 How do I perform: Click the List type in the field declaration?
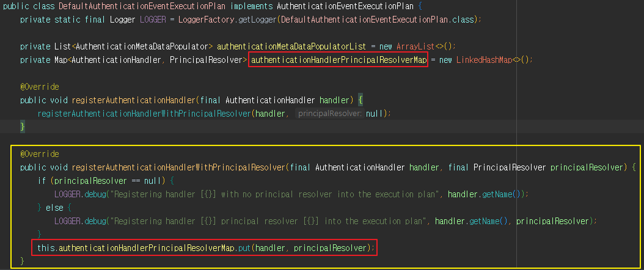pyautogui.click(x=62, y=46)
